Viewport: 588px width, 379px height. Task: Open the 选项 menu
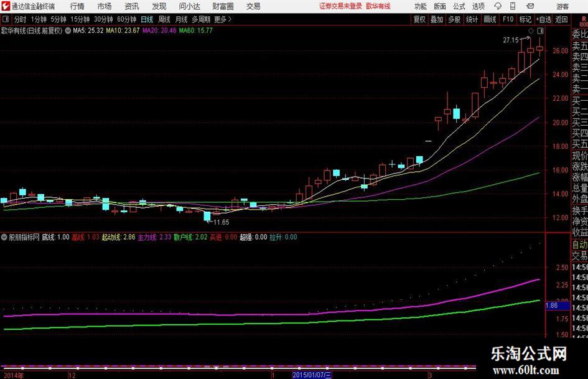(478, 6)
